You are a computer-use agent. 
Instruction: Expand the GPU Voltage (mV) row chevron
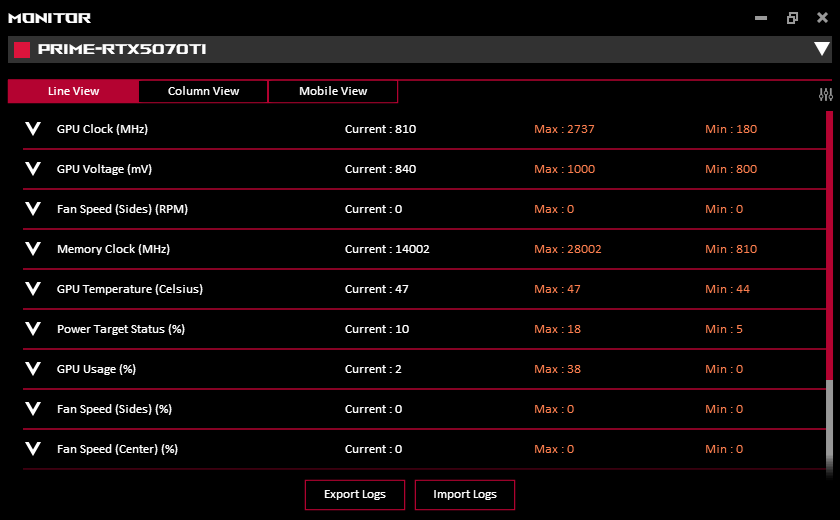[x=33, y=169]
